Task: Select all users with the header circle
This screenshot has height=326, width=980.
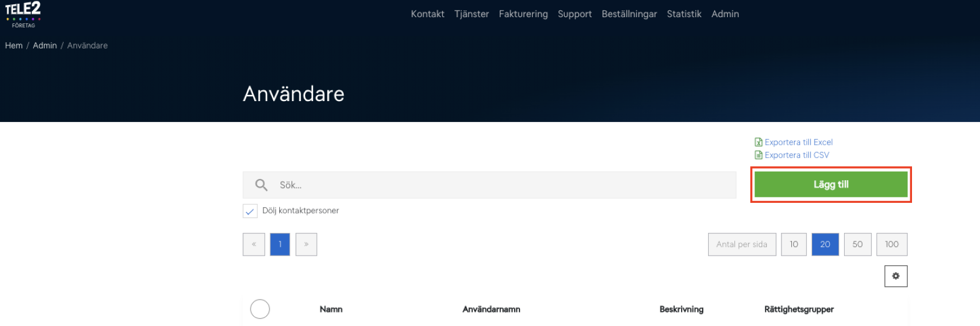Action: [260, 309]
